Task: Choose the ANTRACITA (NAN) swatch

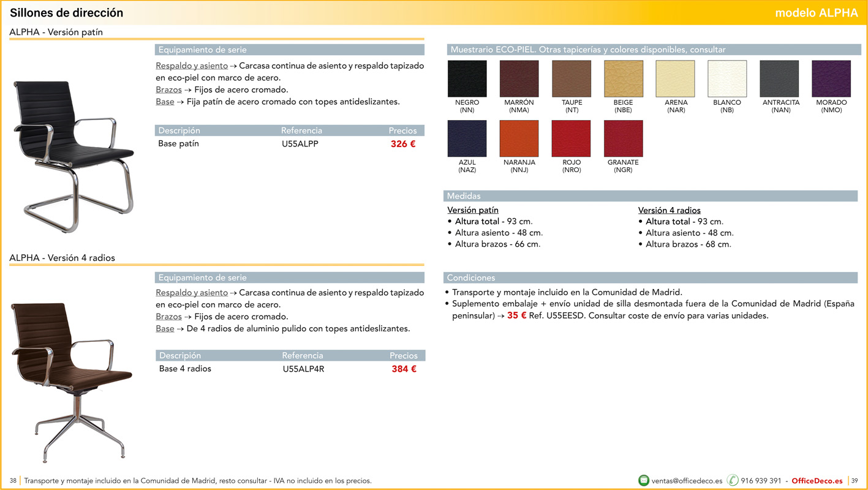Action: point(780,78)
